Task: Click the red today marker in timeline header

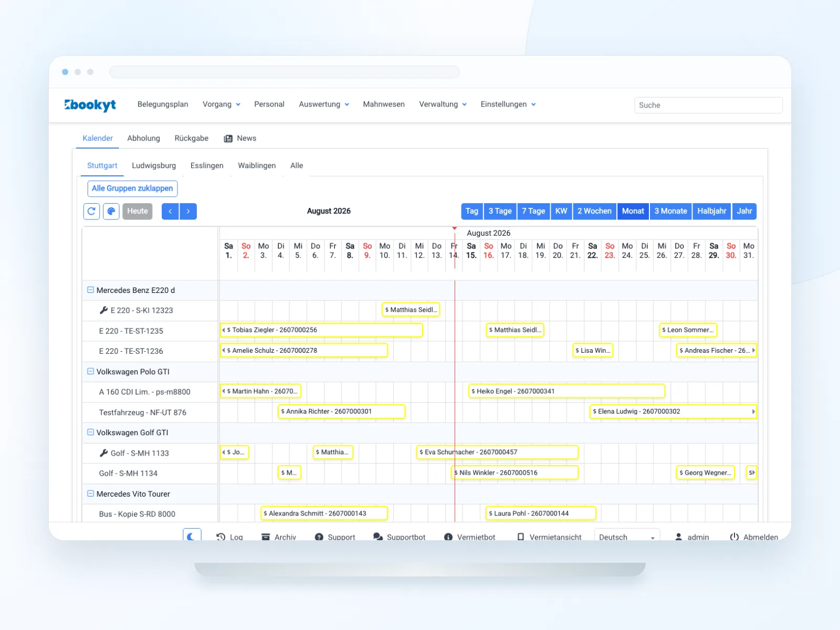Action: [455, 228]
